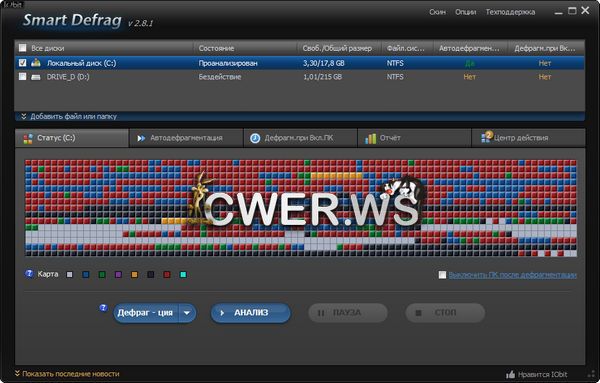This screenshot has height=383, width=600.
Task: Open the Дефраг-ция dropdown arrow
Action: (187, 313)
